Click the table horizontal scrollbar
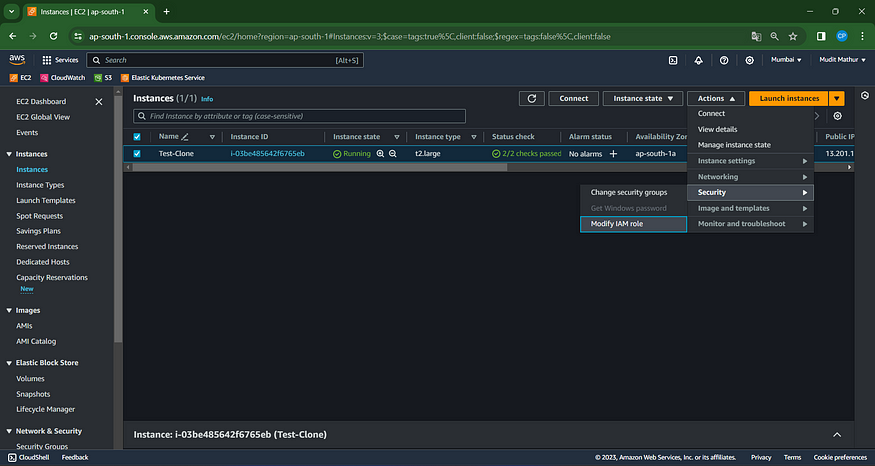Image resolution: width=875 pixels, height=466 pixels. 319,167
